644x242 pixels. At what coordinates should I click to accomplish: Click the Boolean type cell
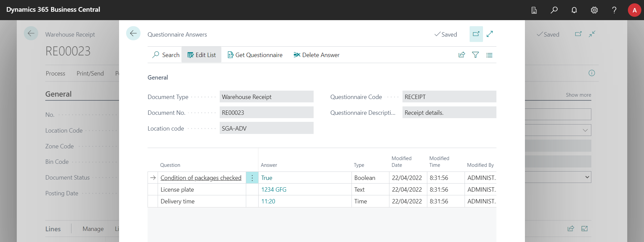coord(370,178)
